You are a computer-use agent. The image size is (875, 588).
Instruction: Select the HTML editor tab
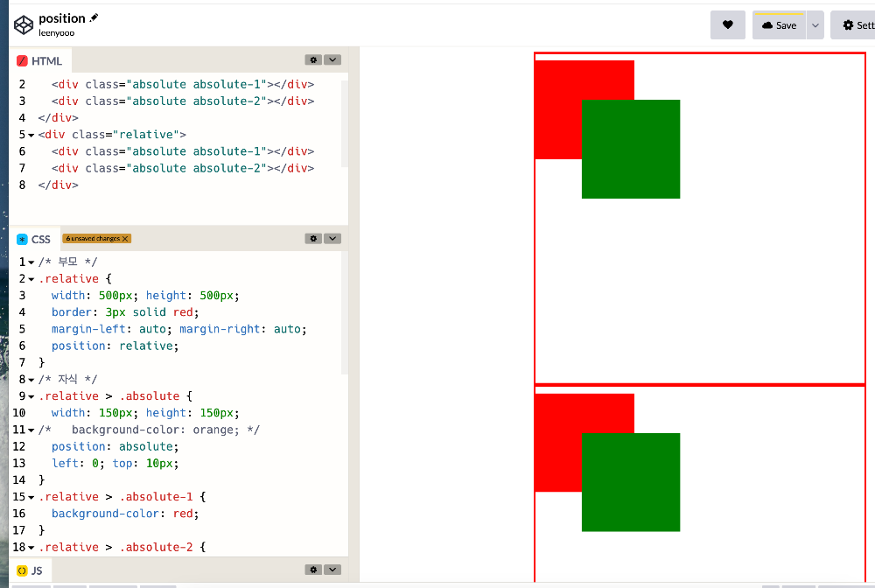coord(40,60)
